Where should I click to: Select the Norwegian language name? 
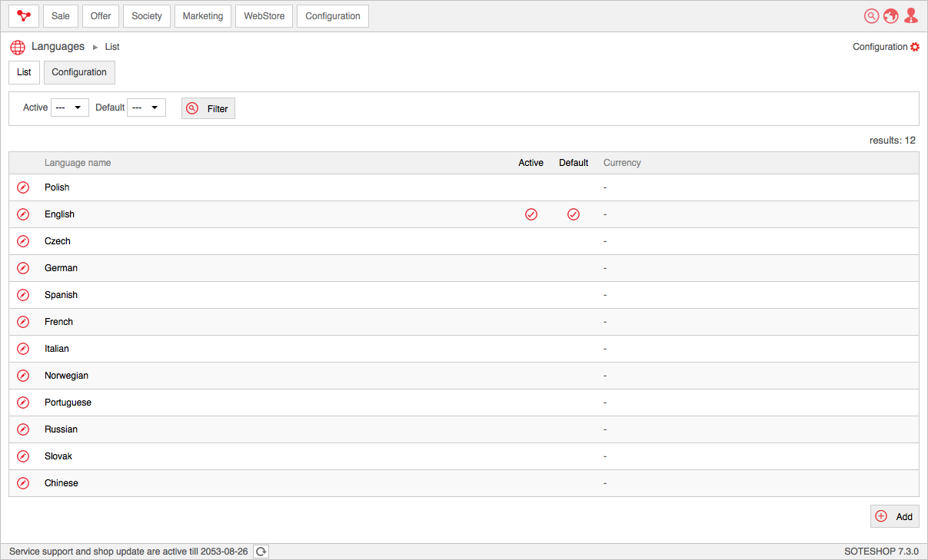pyautogui.click(x=66, y=376)
